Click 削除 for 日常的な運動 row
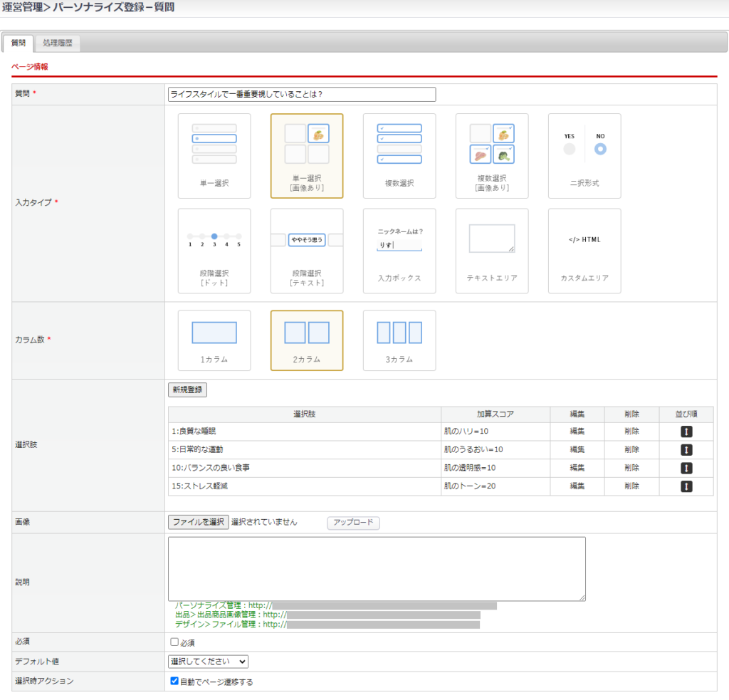 coord(631,449)
